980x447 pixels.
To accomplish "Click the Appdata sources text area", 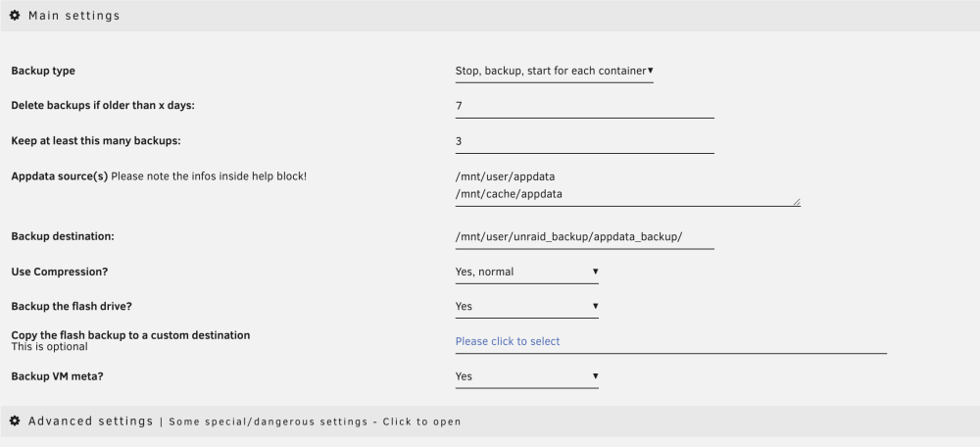I will tap(627, 185).
